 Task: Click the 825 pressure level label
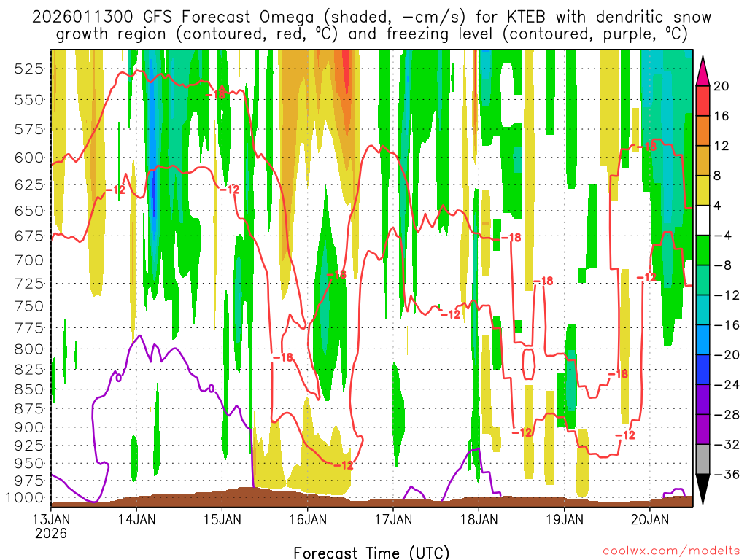tap(29, 370)
